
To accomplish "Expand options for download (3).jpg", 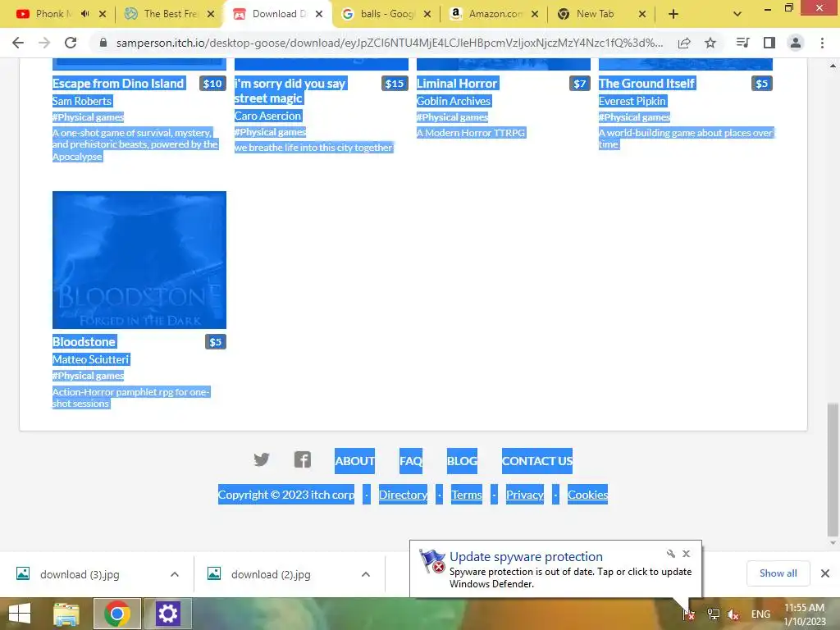I will 175,574.
